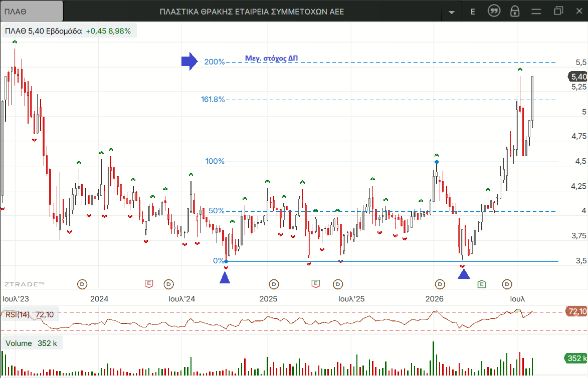Open the symbol dropdown arrow in title bar

452,12
